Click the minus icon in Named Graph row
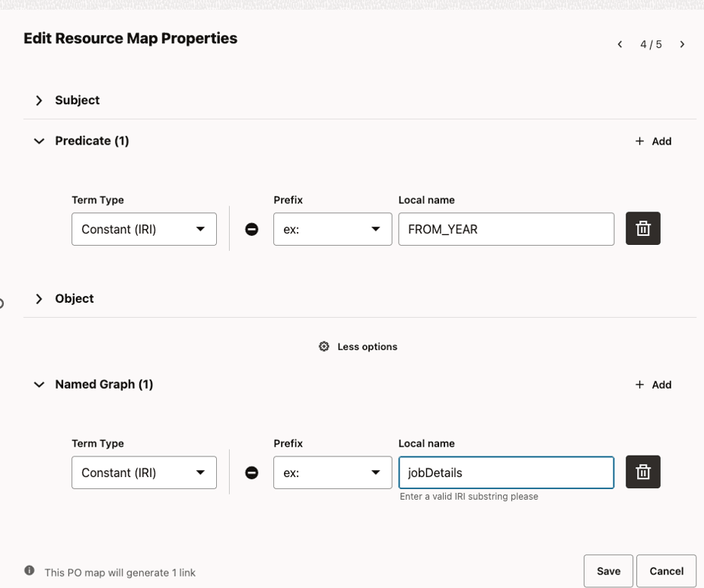The height and width of the screenshot is (588, 704). (x=252, y=472)
